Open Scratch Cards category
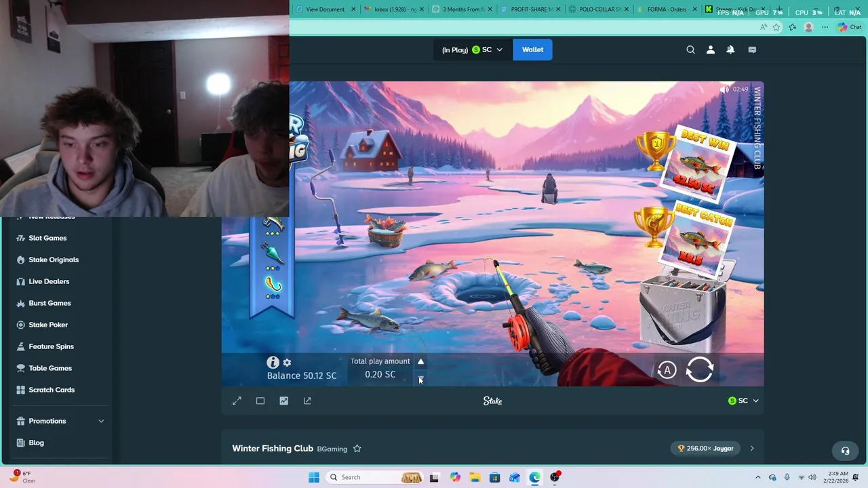Screen dimensions: 868x488 click(x=52, y=390)
